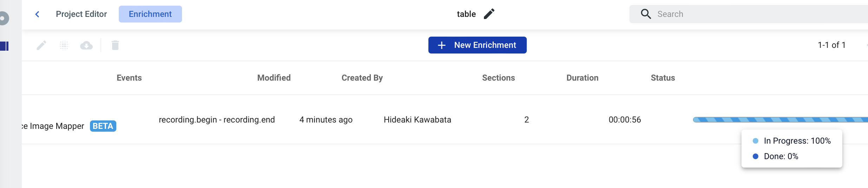Screen dimensions: 868x188
Task: Sort by the Status column header
Action: tap(663, 78)
